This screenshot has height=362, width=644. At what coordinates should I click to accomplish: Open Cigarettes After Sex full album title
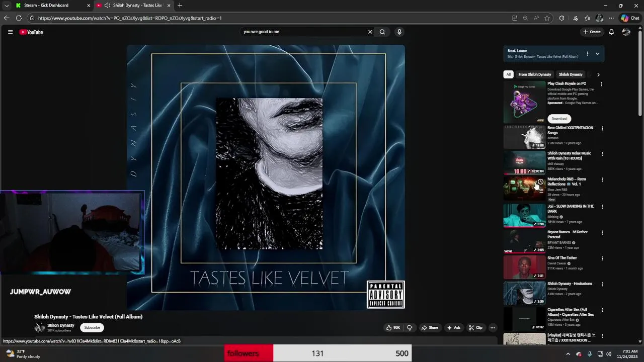pos(571,312)
